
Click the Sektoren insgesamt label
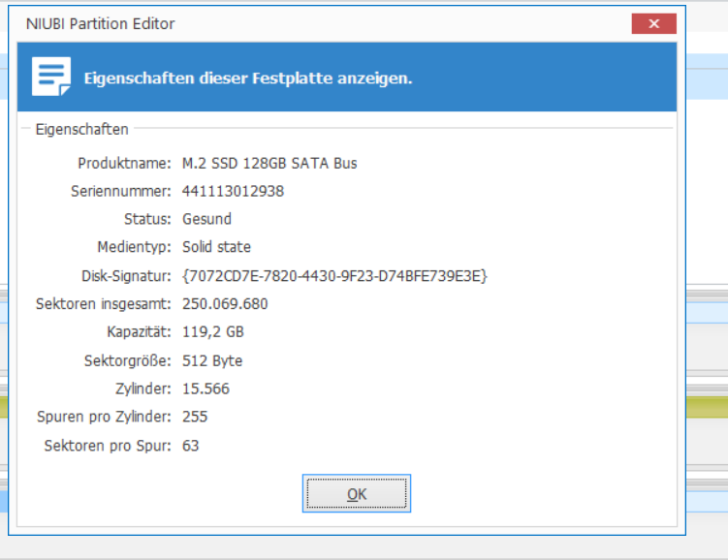tap(104, 304)
